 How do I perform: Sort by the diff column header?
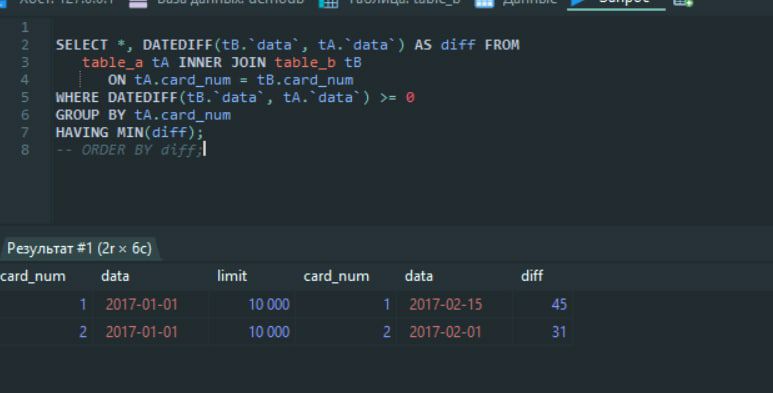click(x=532, y=276)
